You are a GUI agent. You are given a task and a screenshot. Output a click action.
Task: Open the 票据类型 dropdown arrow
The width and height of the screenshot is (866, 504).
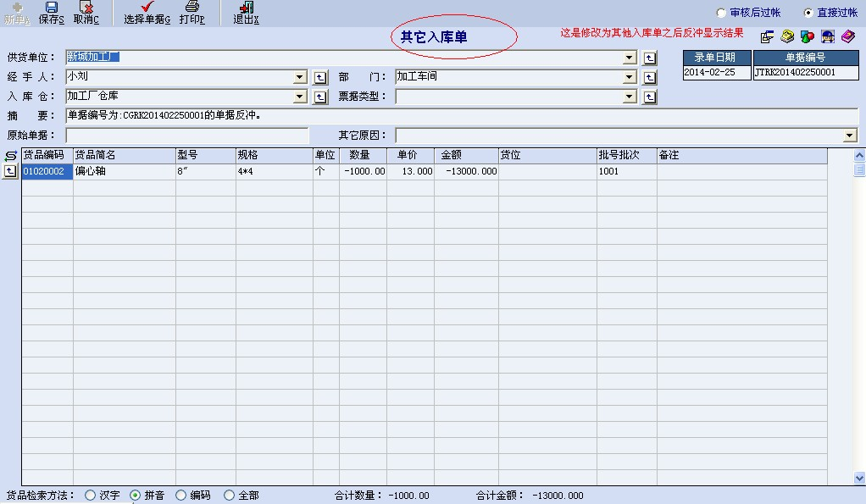click(630, 97)
